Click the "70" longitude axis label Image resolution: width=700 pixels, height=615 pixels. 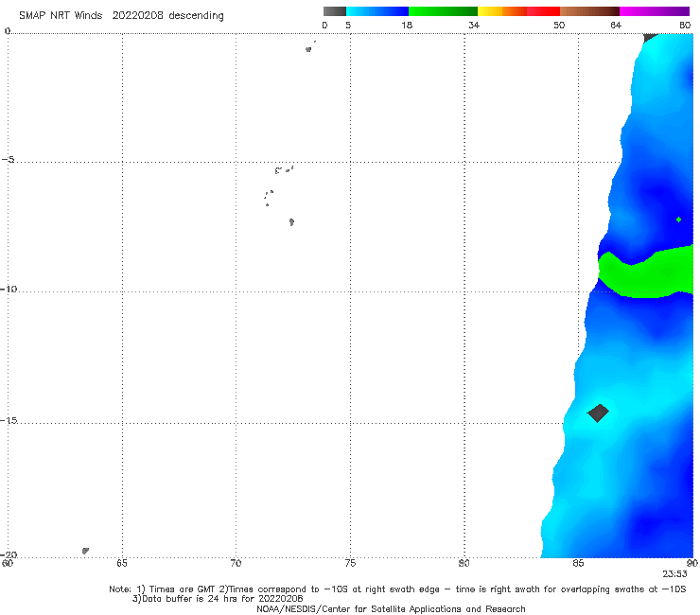coord(236,563)
